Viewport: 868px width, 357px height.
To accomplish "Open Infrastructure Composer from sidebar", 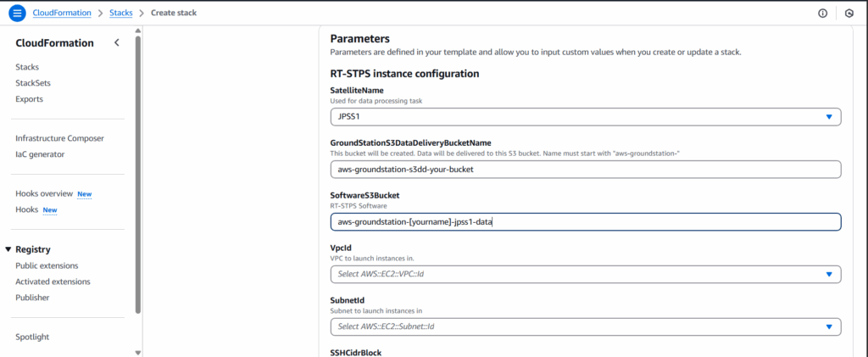I will tap(59, 138).
